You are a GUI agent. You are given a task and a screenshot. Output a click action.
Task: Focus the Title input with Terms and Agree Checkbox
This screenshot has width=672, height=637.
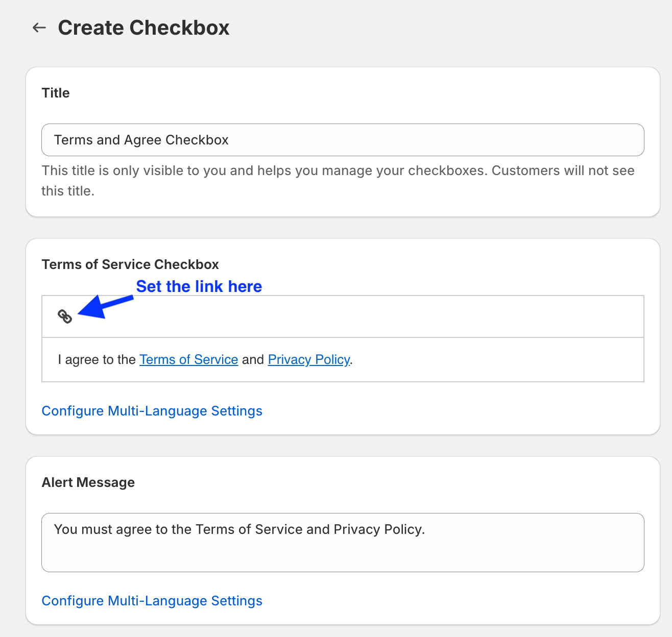342,140
